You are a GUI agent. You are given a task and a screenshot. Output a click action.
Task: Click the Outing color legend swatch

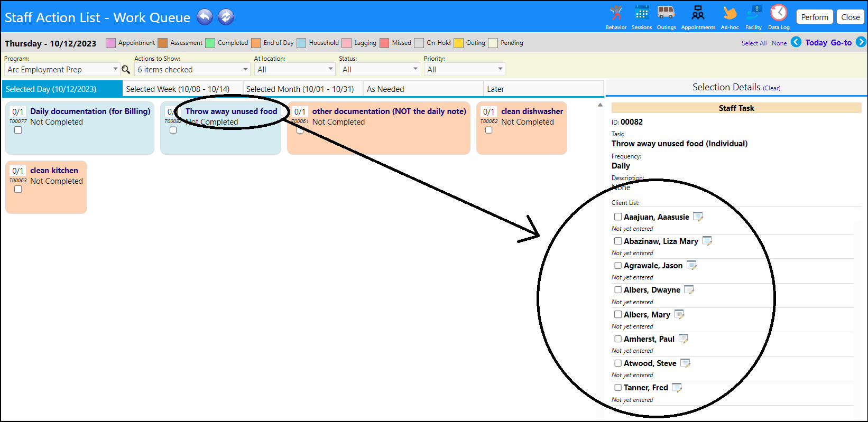458,43
